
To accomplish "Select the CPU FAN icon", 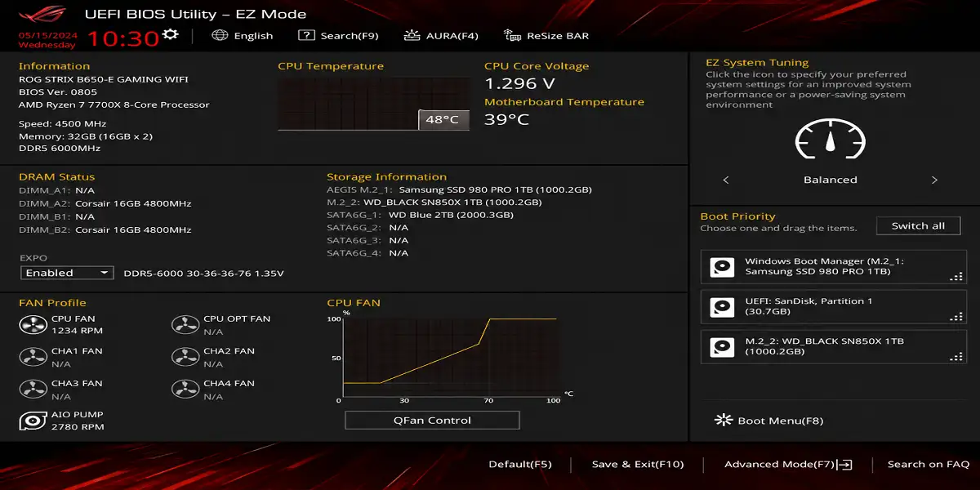I will pyautogui.click(x=33, y=325).
